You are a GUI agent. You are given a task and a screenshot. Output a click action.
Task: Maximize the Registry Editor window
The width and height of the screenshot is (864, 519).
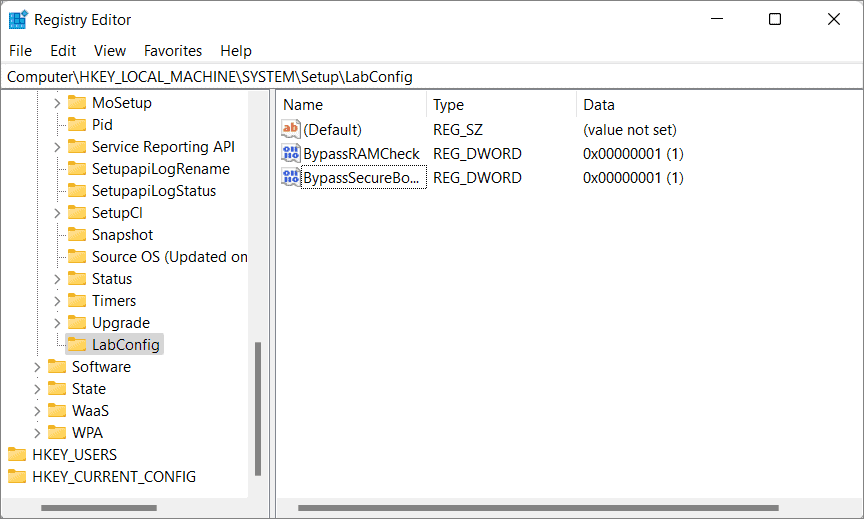click(775, 19)
